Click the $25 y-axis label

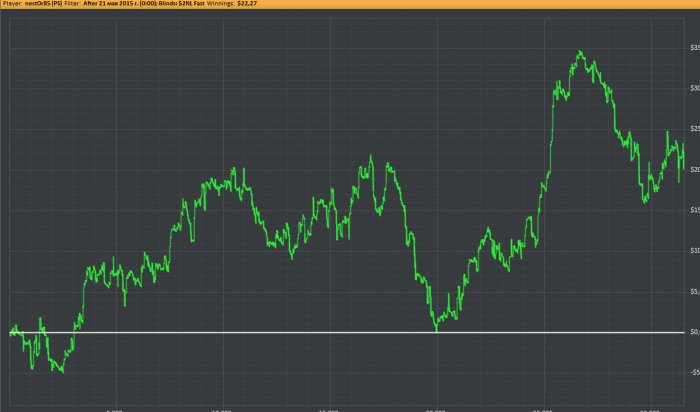pos(695,129)
